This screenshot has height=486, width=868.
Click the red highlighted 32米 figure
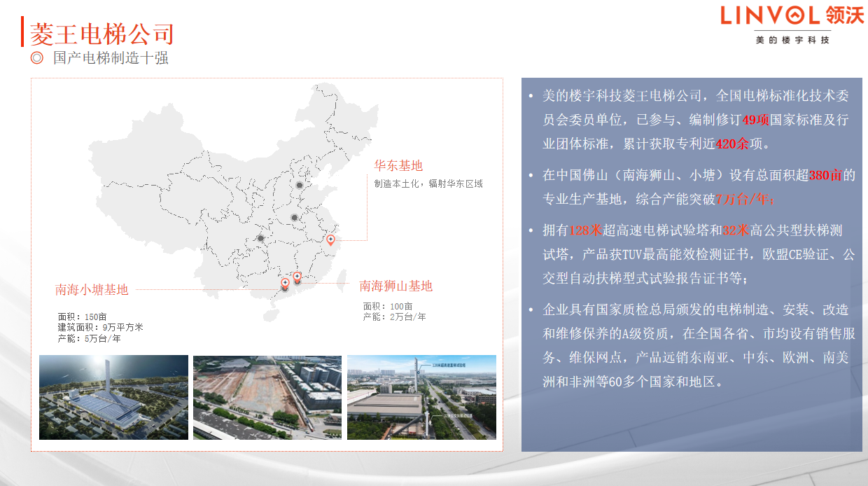coord(736,230)
